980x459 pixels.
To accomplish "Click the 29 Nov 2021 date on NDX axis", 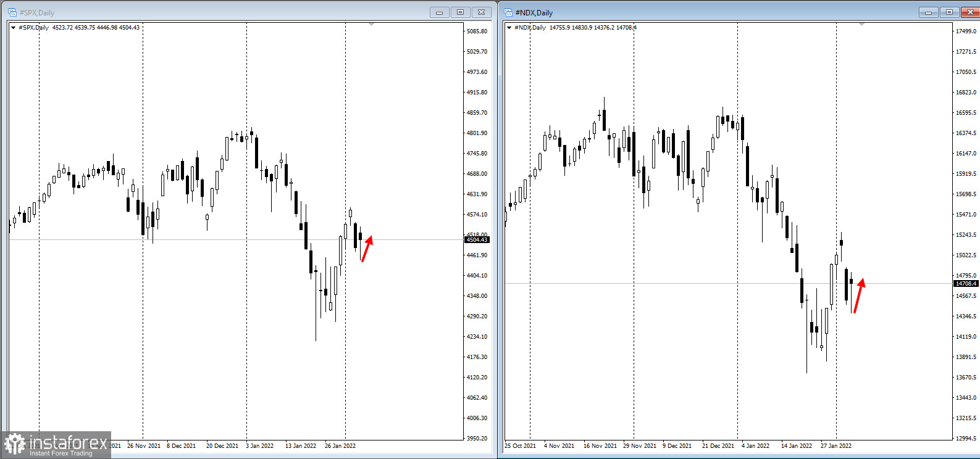I will click(x=640, y=446).
